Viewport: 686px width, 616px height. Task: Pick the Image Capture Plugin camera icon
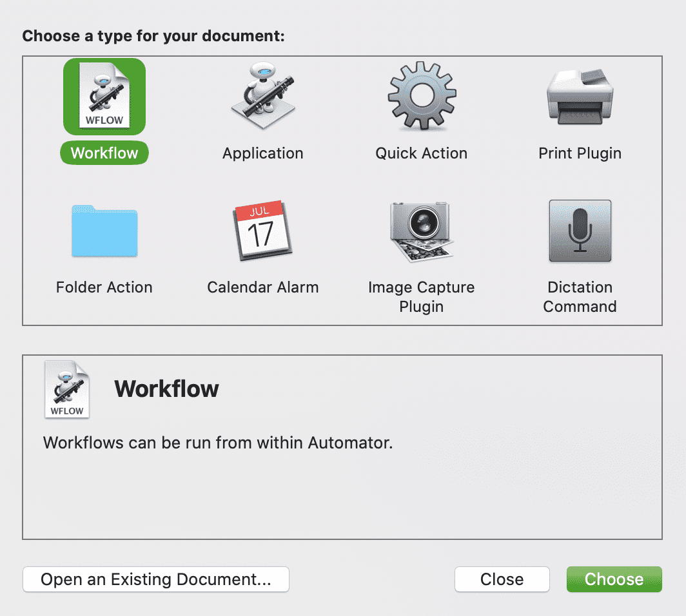(x=422, y=231)
